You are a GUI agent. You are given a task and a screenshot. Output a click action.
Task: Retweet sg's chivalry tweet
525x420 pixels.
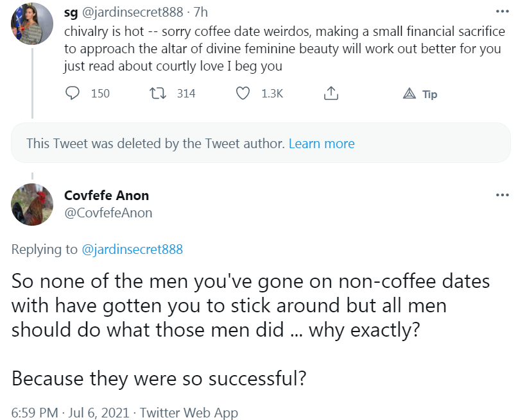(x=155, y=94)
